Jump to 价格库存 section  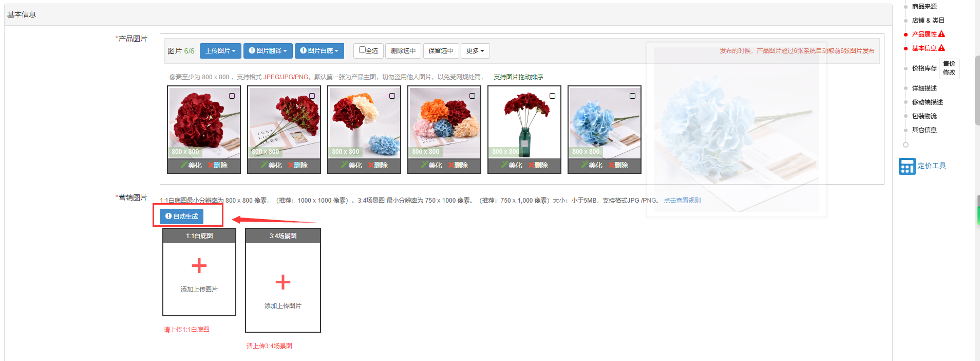pos(925,68)
